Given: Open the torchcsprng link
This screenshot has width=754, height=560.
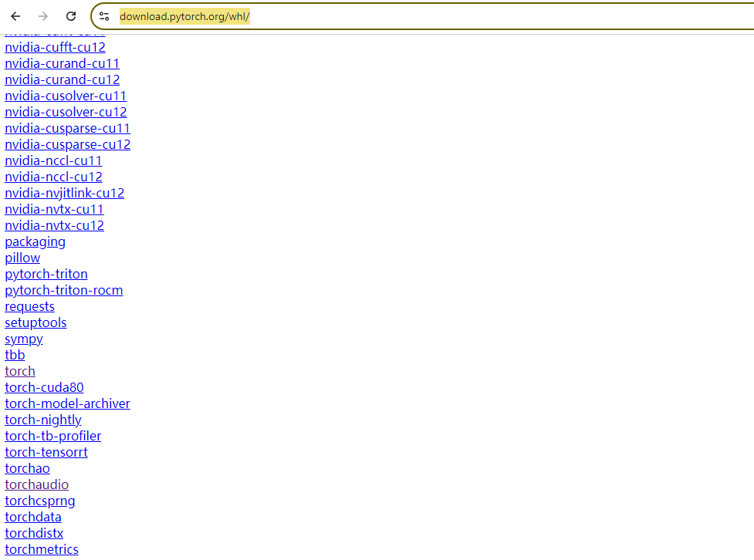Looking at the screenshot, I should (x=40, y=501).
